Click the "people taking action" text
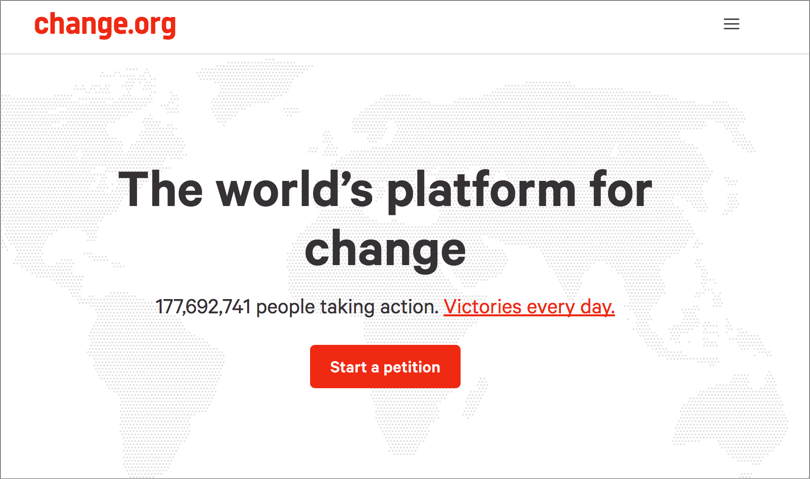The image size is (810, 479). 347,307
